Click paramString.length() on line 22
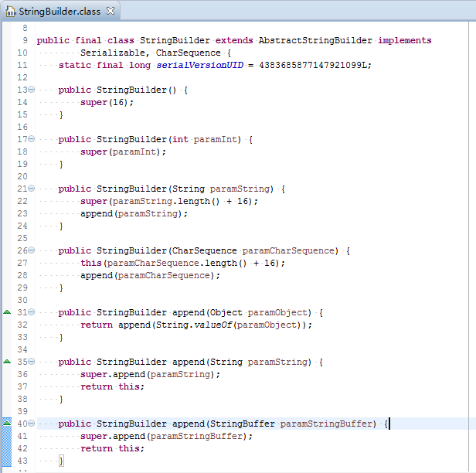 [166, 201]
